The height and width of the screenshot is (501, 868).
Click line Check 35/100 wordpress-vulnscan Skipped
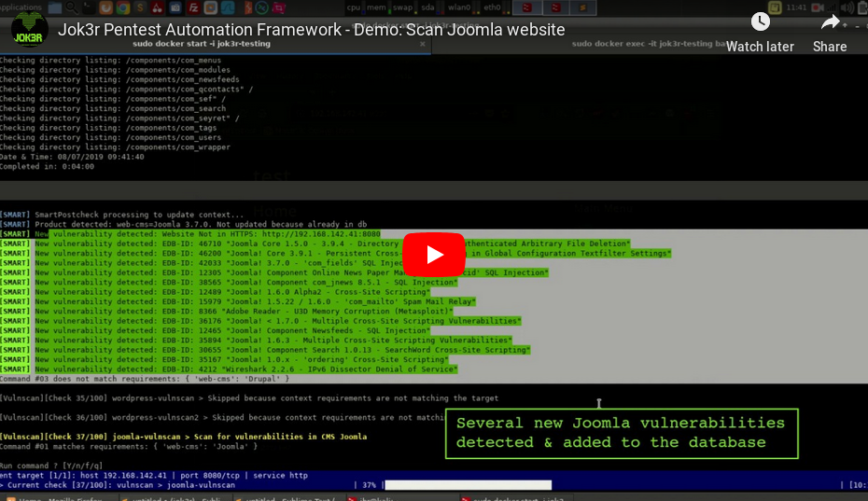pyautogui.click(x=249, y=398)
